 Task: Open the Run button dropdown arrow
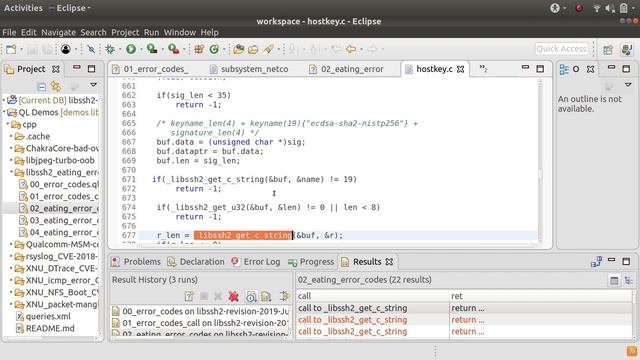coord(141,50)
